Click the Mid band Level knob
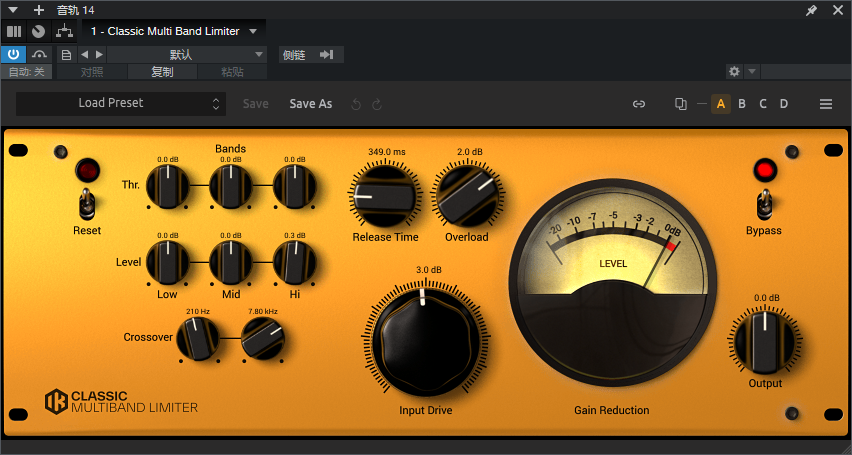The height and width of the screenshot is (455, 852). click(231, 263)
